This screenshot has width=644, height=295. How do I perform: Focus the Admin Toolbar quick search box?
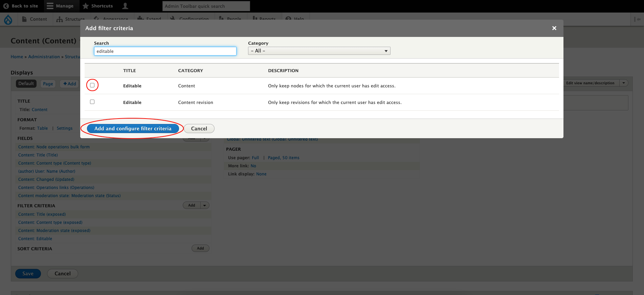point(206,6)
